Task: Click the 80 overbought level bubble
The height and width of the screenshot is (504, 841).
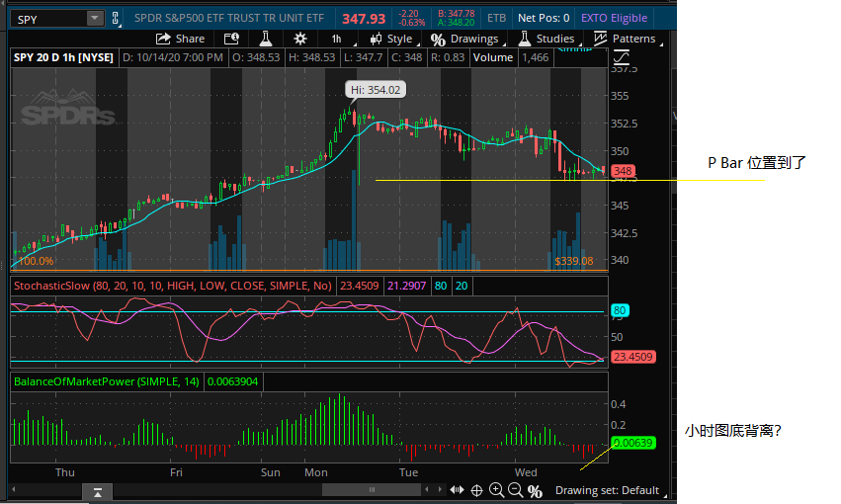Action: pyautogui.click(x=620, y=310)
